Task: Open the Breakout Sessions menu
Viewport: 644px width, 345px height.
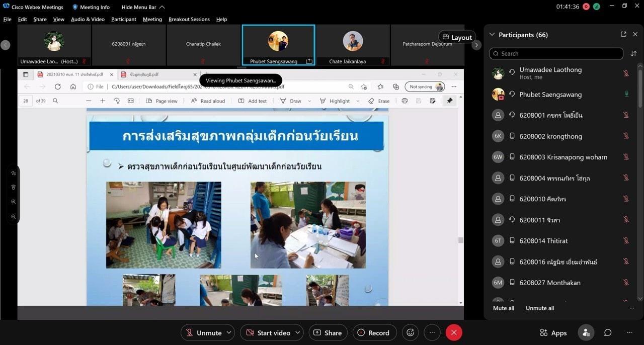Action: (x=189, y=19)
